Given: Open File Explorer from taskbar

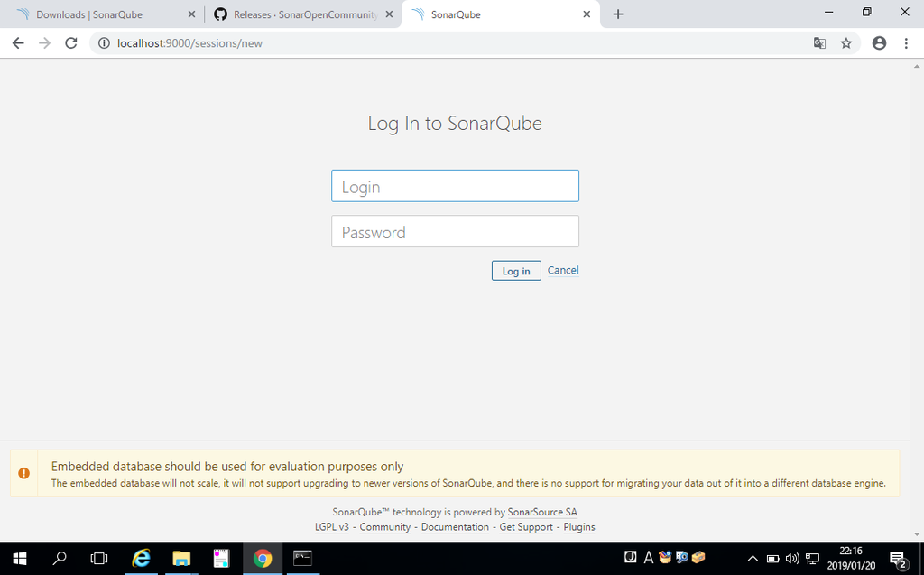Looking at the screenshot, I should point(181,559).
